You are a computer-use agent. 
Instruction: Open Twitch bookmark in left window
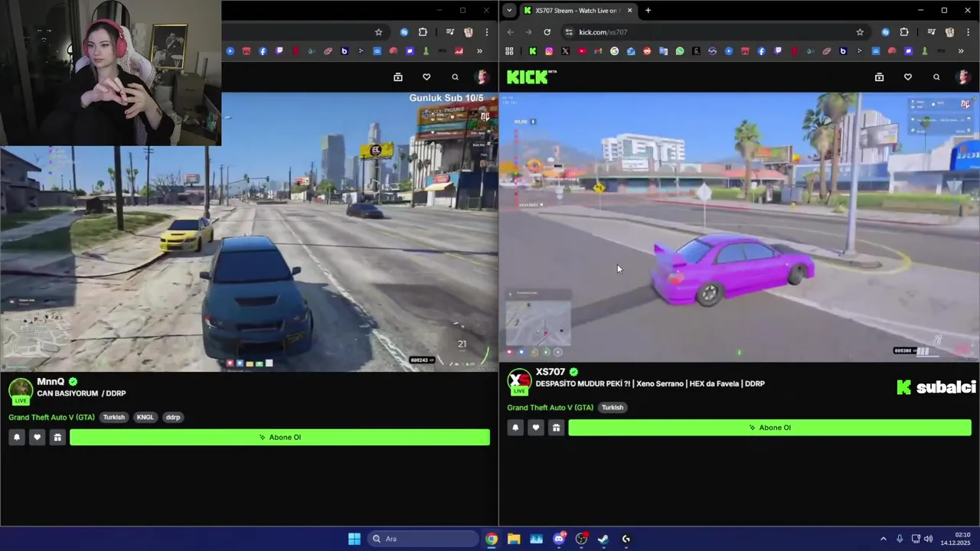pyautogui.click(x=279, y=51)
